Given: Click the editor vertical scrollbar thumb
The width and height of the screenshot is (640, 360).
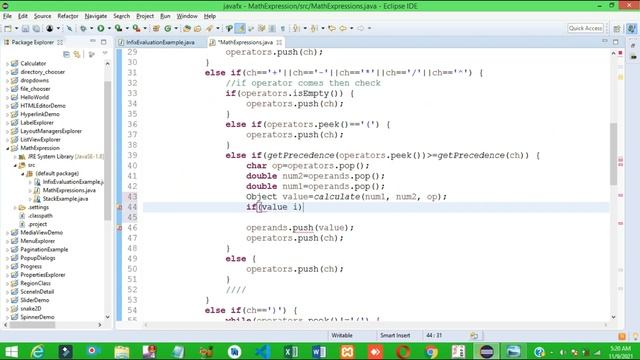Looking at the screenshot, I should pos(613,154).
